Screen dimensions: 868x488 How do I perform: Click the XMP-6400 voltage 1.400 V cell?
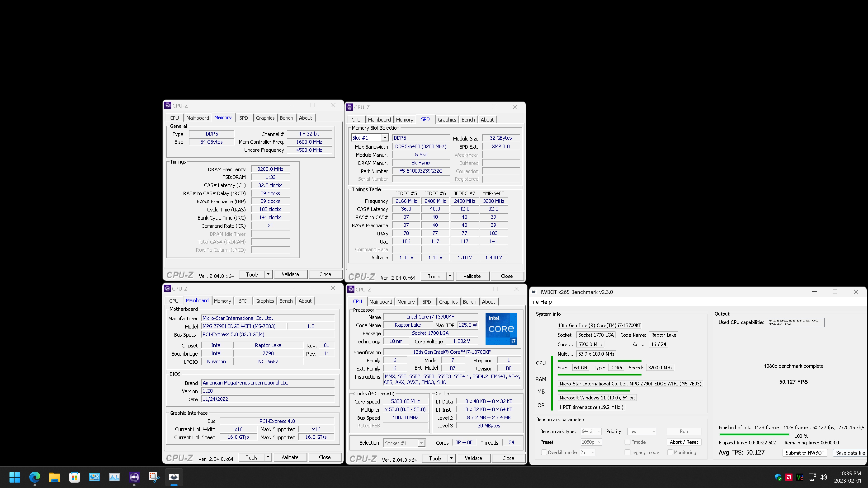click(x=493, y=257)
